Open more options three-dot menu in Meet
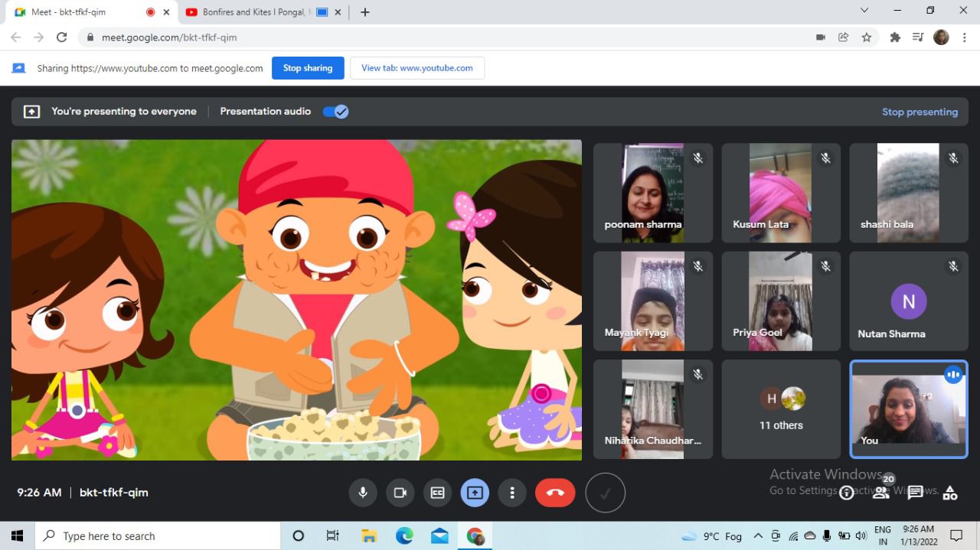 512,493
